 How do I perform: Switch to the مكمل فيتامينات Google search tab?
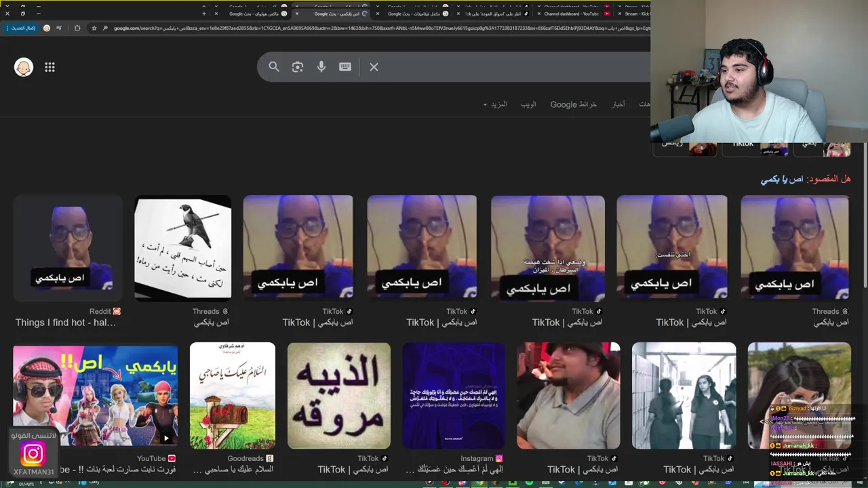(414, 14)
